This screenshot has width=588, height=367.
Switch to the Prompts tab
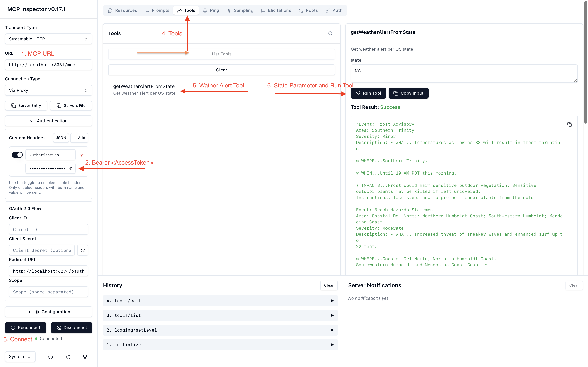[157, 10]
